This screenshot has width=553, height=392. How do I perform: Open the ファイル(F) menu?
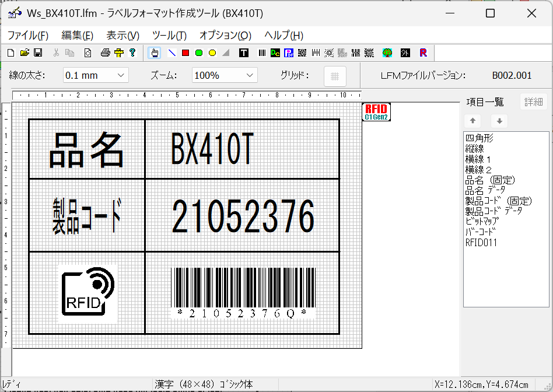point(28,35)
